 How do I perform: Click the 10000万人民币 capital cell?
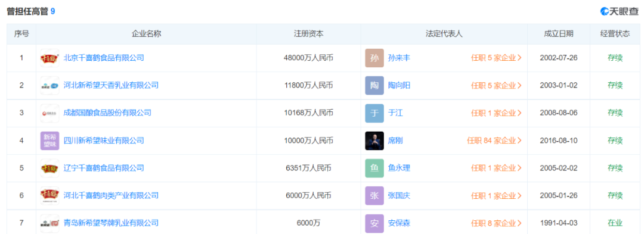[x=308, y=141]
